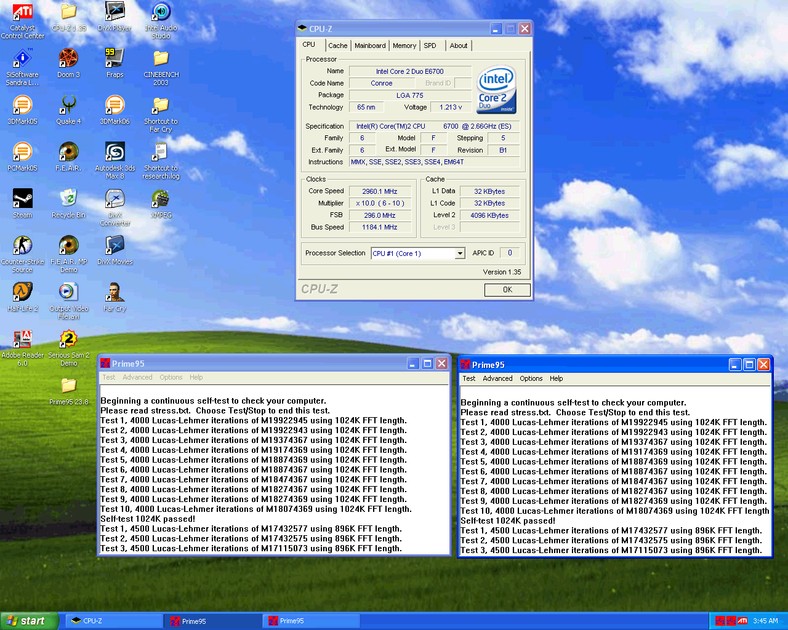Viewport: 788px width, 630px height.
Task: Open the CINEBENCH 2003 folder icon
Action: pyautogui.click(x=160, y=58)
